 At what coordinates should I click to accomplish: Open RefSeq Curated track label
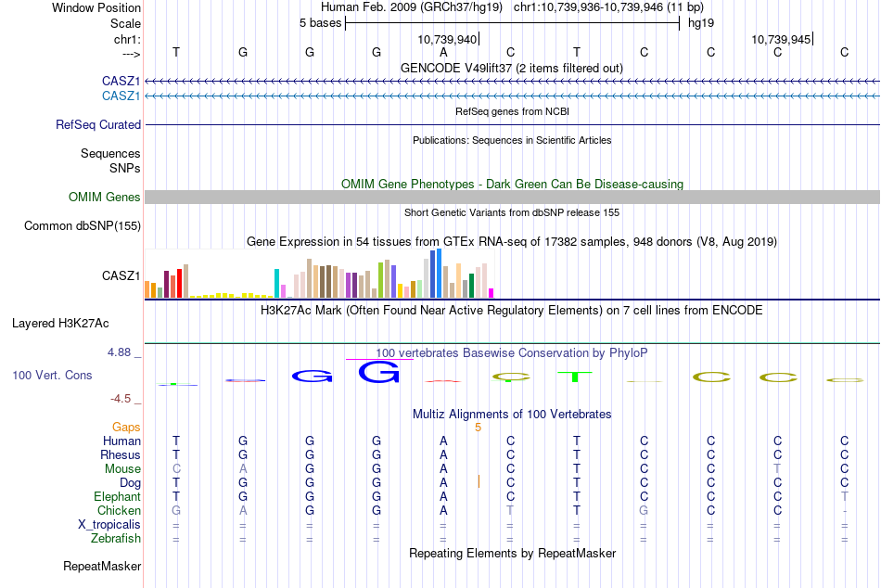pos(98,125)
